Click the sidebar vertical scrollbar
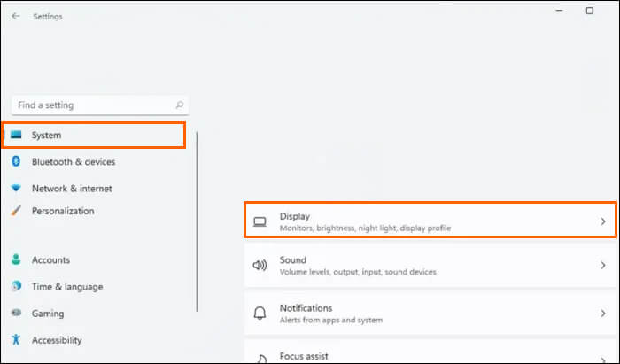 click(197, 221)
